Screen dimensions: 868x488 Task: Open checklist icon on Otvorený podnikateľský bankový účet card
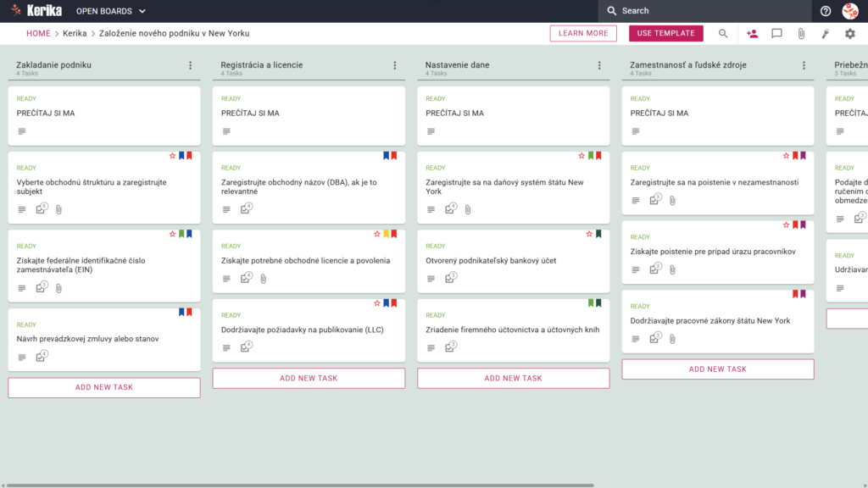coord(451,278)
